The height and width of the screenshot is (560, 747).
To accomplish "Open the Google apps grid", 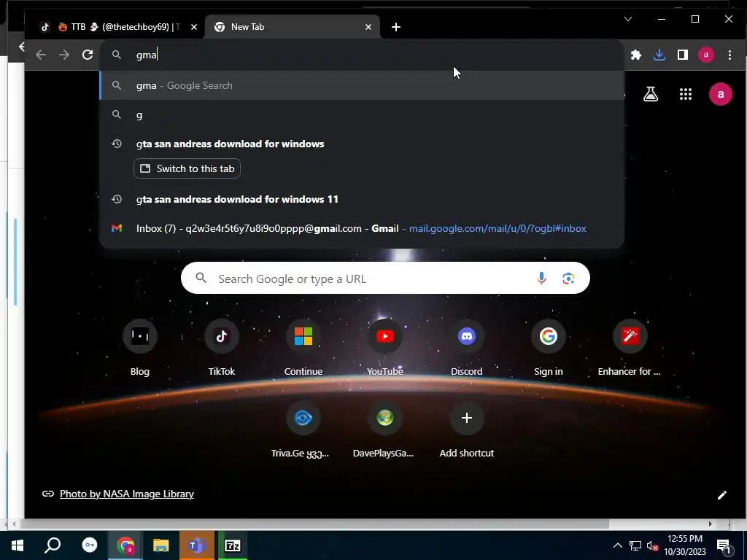I will click(x=686, y=94).
